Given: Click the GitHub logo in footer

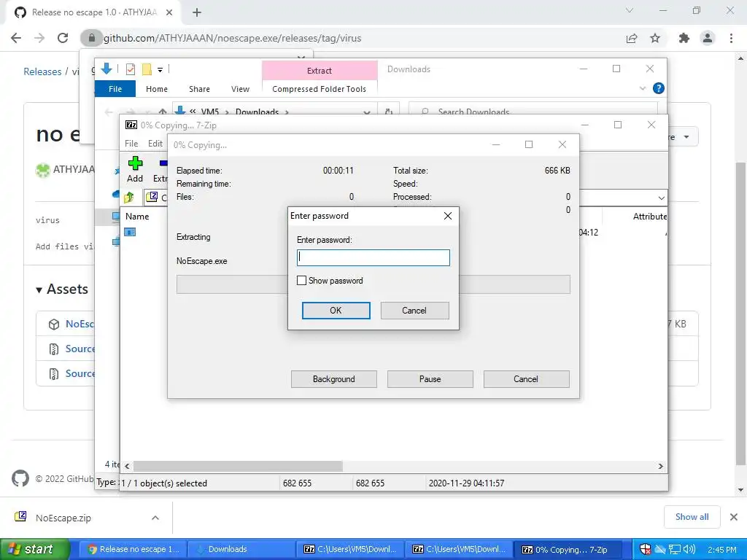Looking at the screenshot, I should [x=20, y=478].
